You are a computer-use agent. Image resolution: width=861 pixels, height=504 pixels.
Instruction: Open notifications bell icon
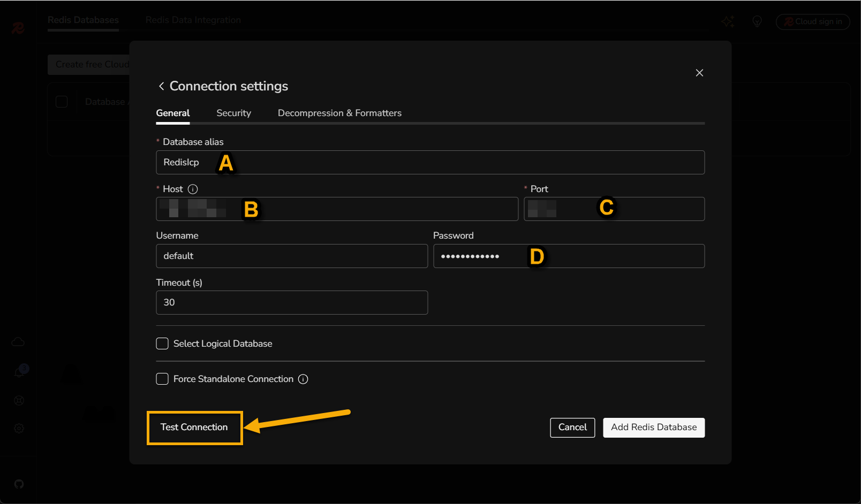(19, 372)
